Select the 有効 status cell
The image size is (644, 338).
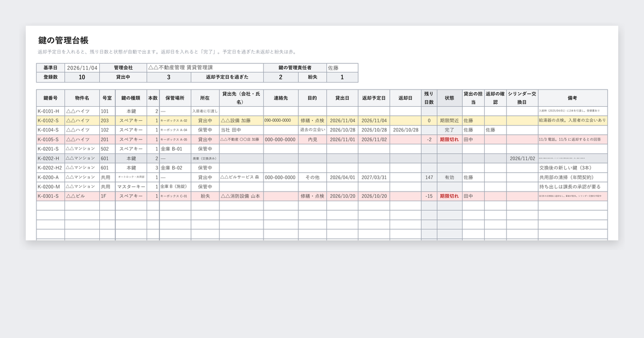click(450, 177)
